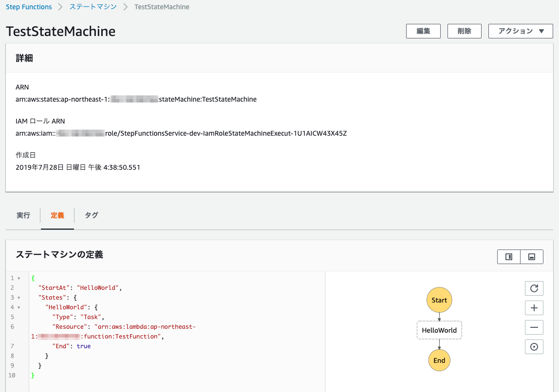Viewport: 559px width, 392px height.
Task: Zoom in on the graph
Action: pos(534,308)
